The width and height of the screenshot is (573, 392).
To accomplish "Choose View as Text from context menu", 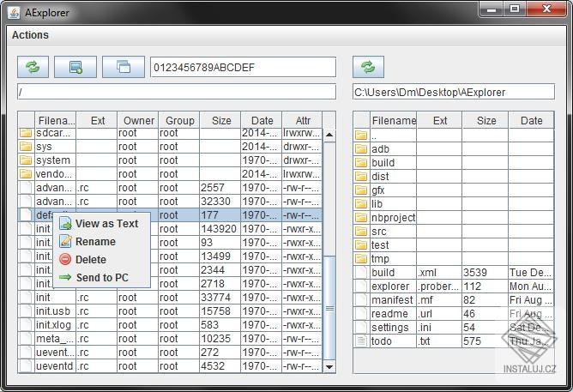I will pyautogui.click(x=101, y=224).
